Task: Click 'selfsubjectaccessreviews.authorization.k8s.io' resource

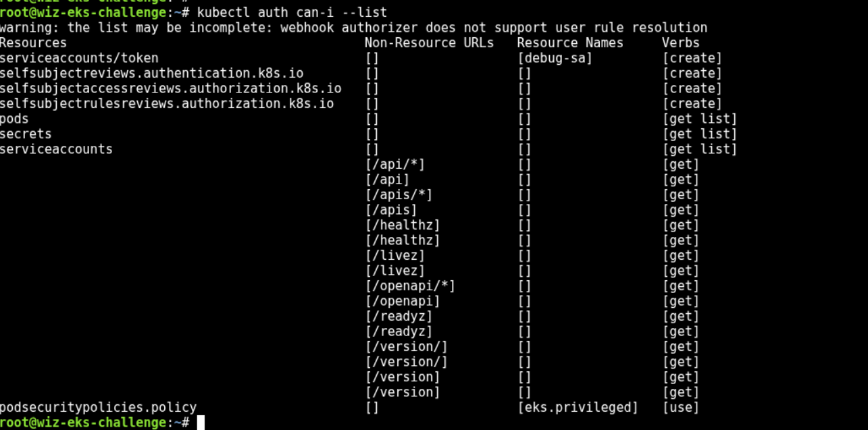Action: pos(170,88)
